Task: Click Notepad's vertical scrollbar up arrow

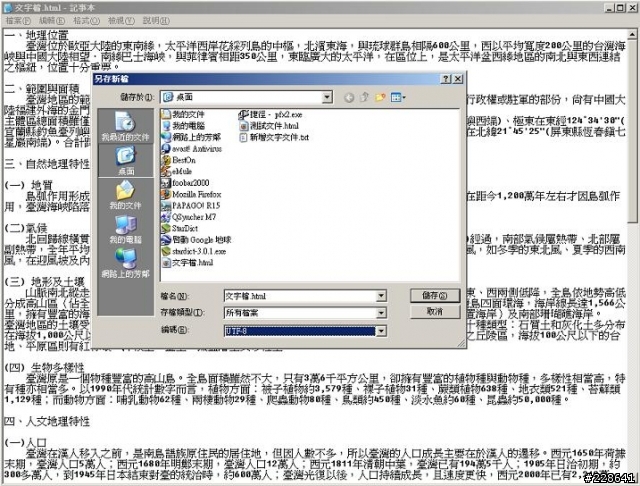Action: [632, 36]
